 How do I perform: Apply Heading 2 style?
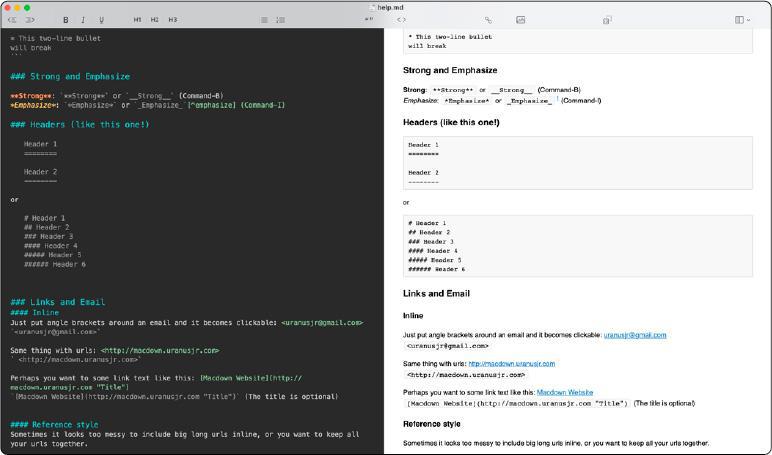[x=155, y=20]
